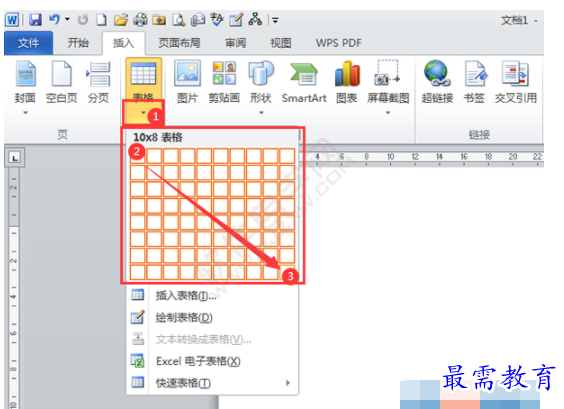Expand the 屏幕截图 dropdown arrow

pyautogui.click(x=388, y=113)
